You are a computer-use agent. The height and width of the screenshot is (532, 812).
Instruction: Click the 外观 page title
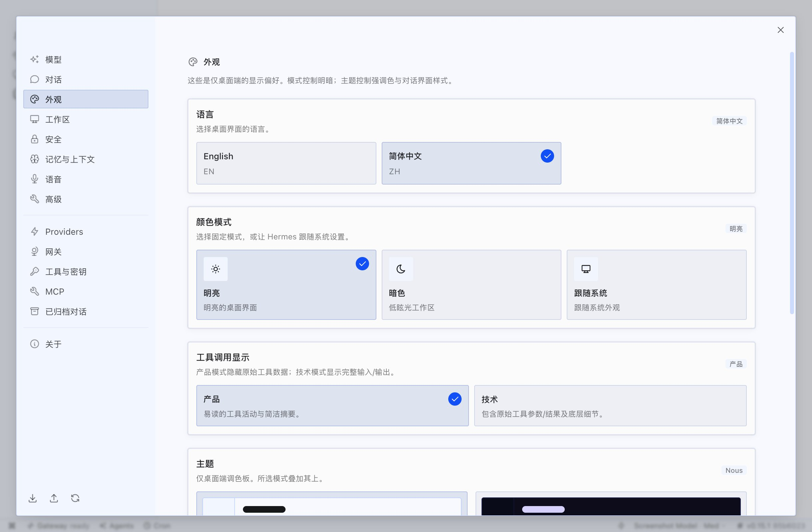click(x=212, y=62)
